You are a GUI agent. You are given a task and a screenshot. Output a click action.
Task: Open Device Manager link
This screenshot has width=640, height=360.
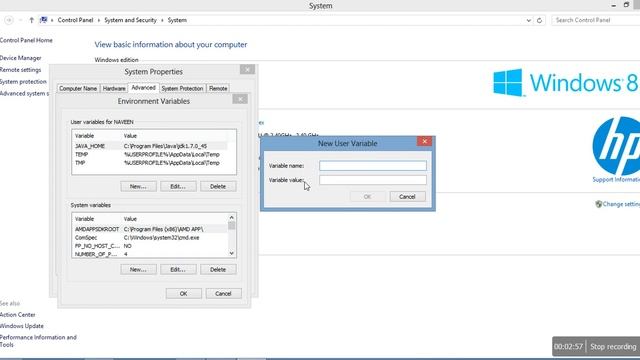pos(20,58)
